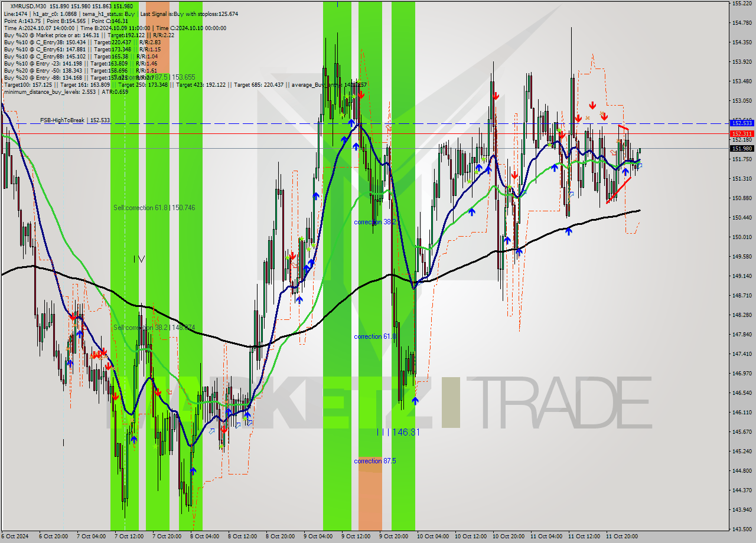Select the FSB-HighToBreak | 152.533 label

point(75,120)
